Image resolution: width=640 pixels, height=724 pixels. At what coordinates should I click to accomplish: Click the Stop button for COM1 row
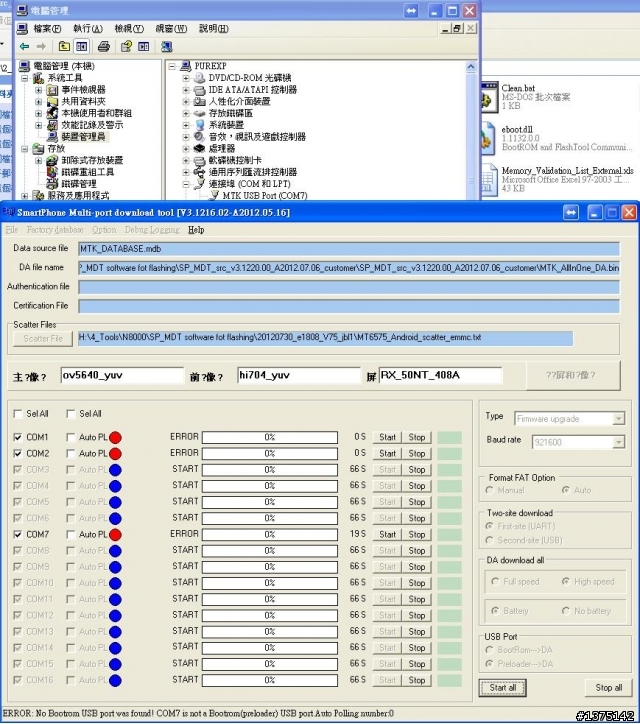tap(417, 437)
